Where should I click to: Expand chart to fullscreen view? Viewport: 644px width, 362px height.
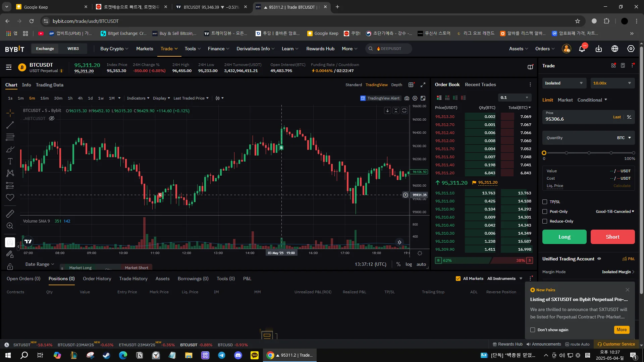click(423, 85)
